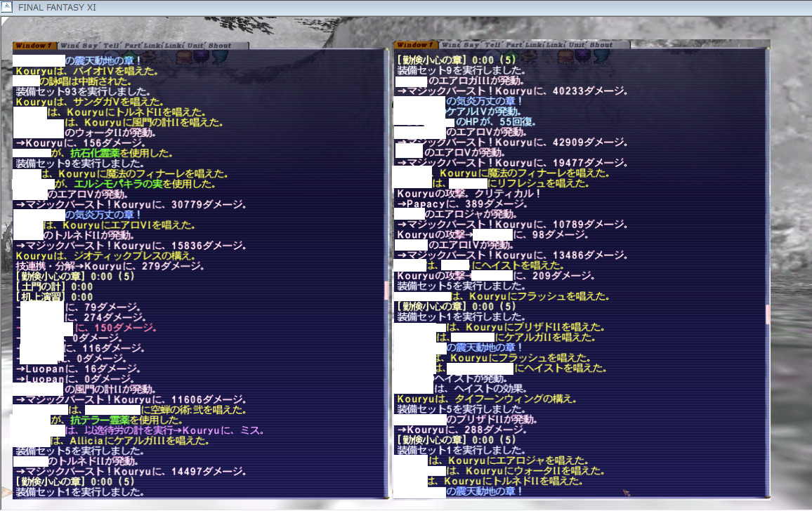The height and width of the screenshot is (511, 812).
Task: Open Tell tab in left chat log
Action: (x=112, y=46)
